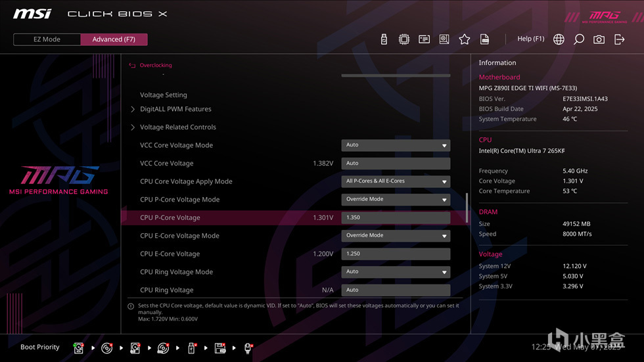644x362 pixels.
Task: Click CPU Ring Voltage Auto field
Action: (x=396, y=290)
